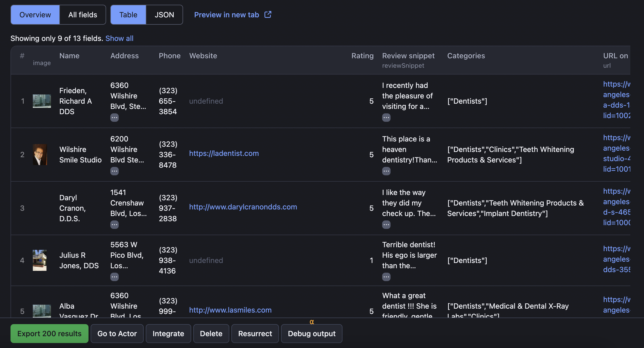This screenshot has height=348, width=644.
Task: Open the ladentist.com website link
Action: coord(224,153)
